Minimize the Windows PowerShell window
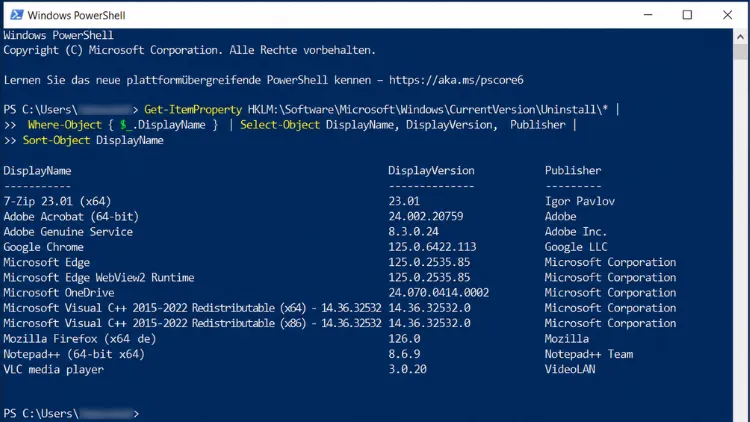The height and width of the screenshot is (422, 750). click(648, 15)
